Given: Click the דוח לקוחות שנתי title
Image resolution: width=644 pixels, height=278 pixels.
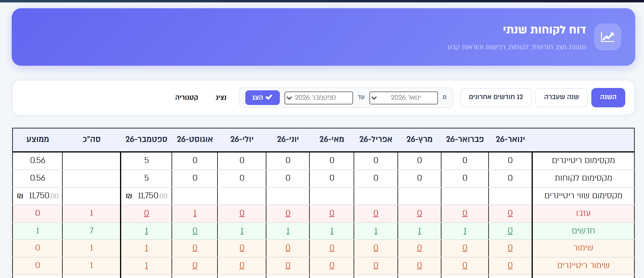Looking at the screenshot, I should pyautogui.click(x=544, y=30).
